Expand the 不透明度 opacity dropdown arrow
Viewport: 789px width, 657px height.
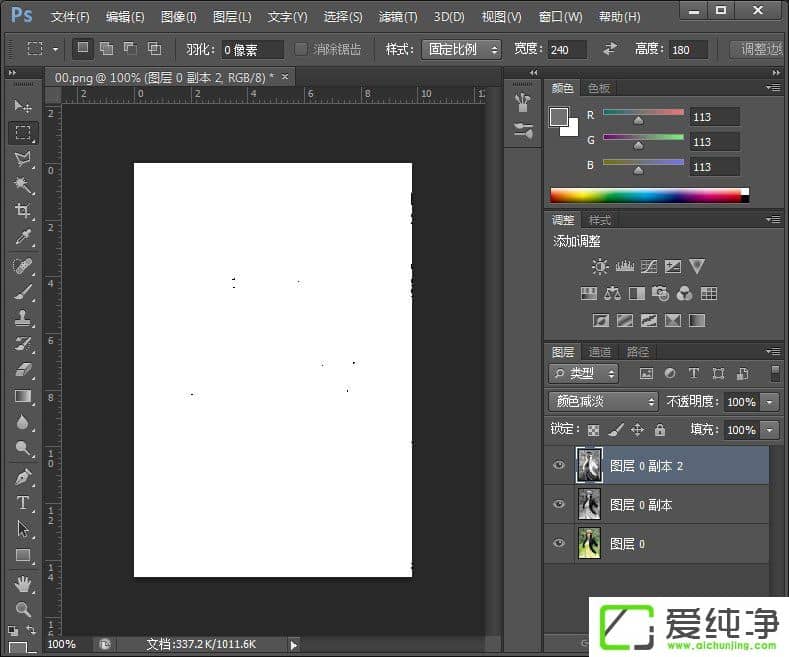click(x=769, y=401)
